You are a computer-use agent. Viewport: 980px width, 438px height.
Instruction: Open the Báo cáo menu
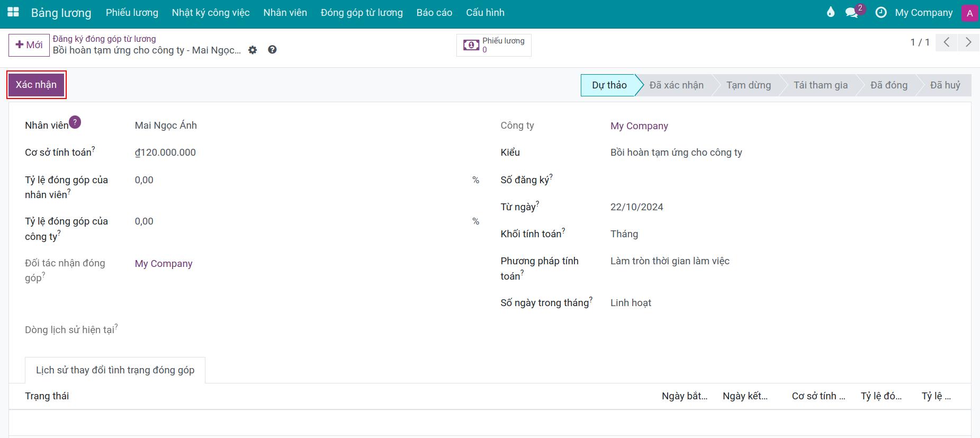(x=434, y=13)
